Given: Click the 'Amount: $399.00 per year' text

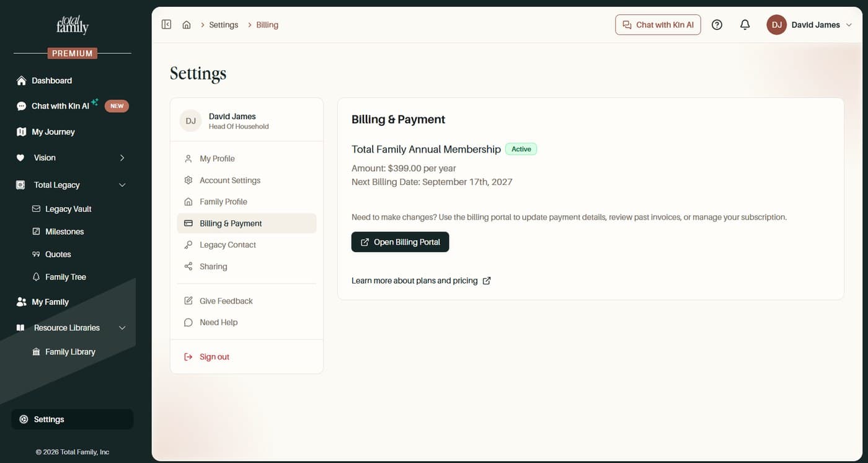Looking at the screenshot, I should (x=404, y=168).
